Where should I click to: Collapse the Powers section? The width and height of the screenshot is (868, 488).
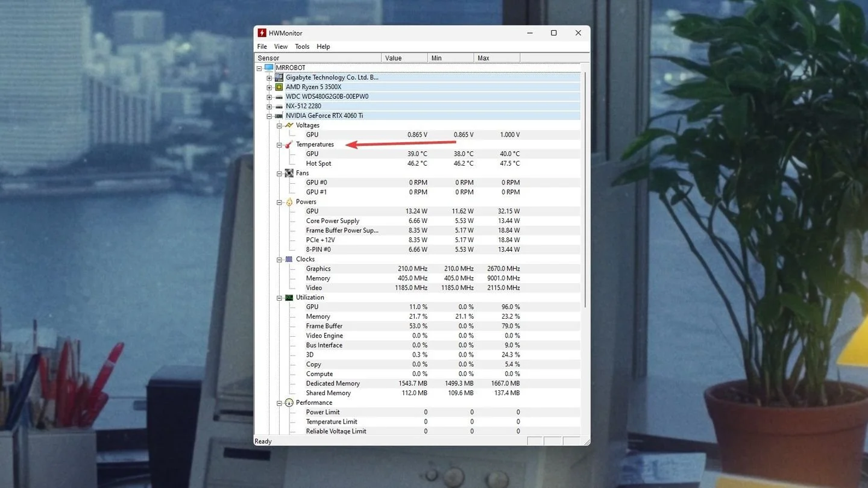(x=280, y=202)
